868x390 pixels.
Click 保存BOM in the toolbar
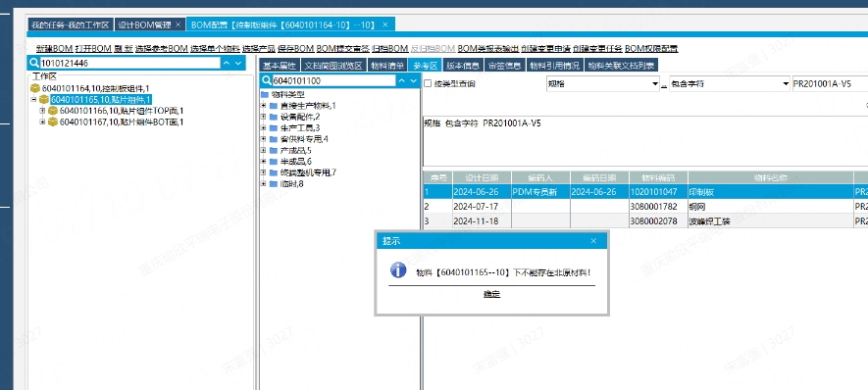(x=295, y=49)
